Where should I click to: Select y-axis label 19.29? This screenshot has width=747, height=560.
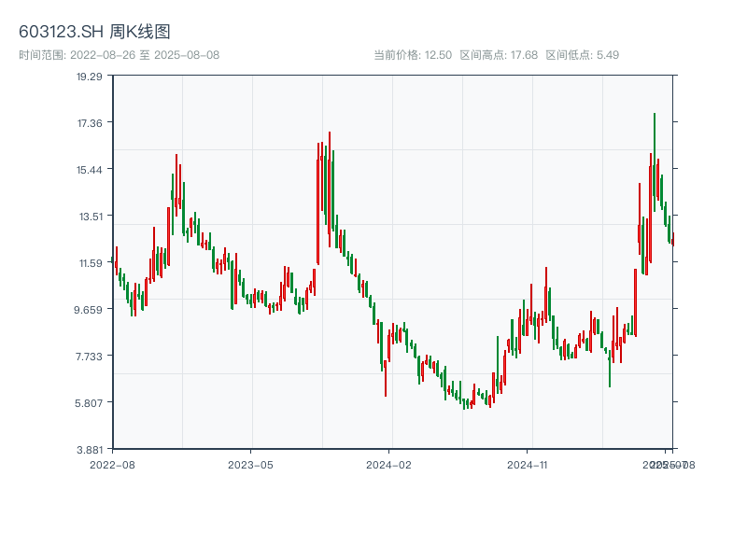pos(90,77)
